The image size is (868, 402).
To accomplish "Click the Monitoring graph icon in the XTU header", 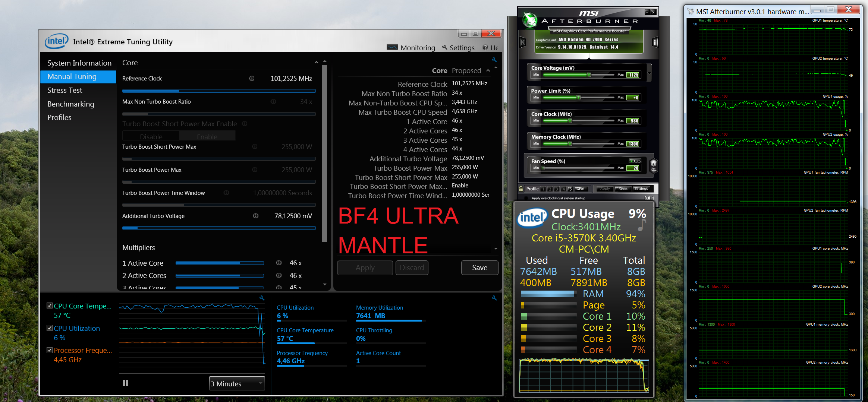I will click(392, 47).
